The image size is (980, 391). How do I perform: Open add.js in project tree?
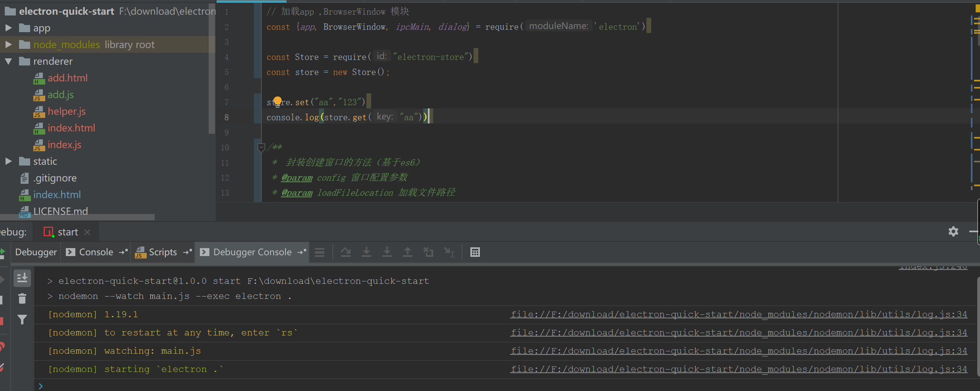click(61, 95)
